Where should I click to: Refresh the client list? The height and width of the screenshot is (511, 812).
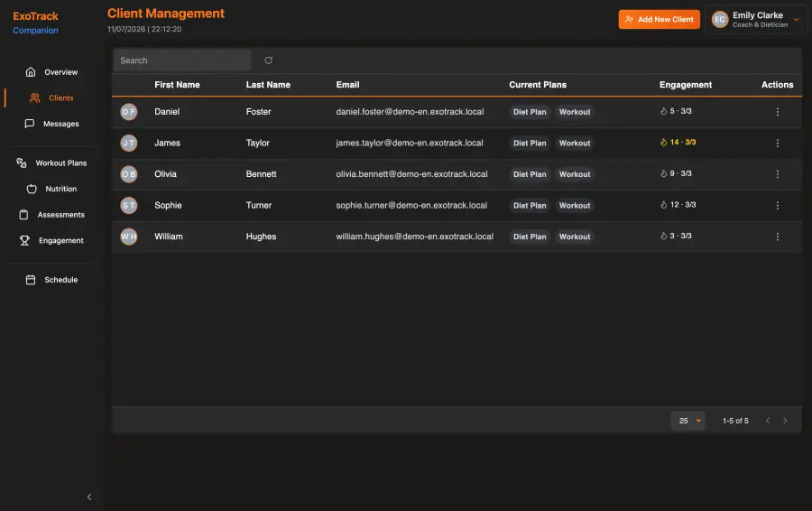268,60
